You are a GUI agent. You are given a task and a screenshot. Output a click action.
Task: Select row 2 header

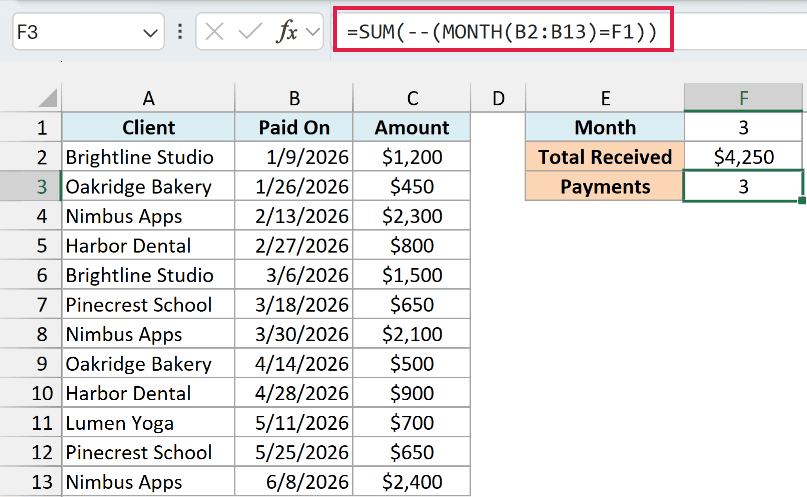31,156
